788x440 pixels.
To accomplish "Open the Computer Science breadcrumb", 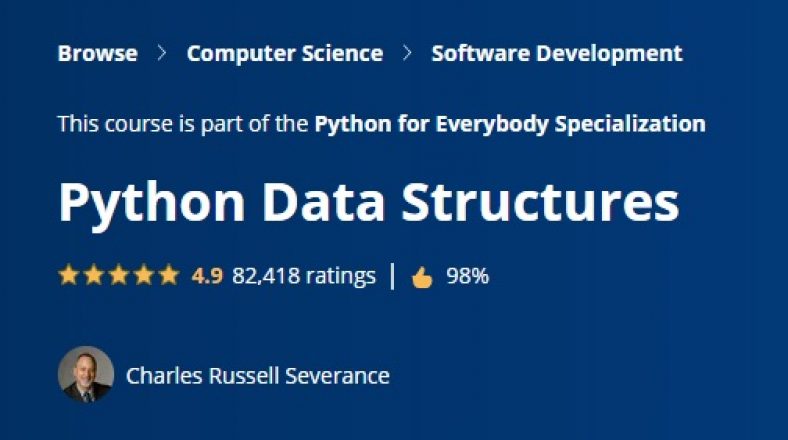I will point(284,54).
